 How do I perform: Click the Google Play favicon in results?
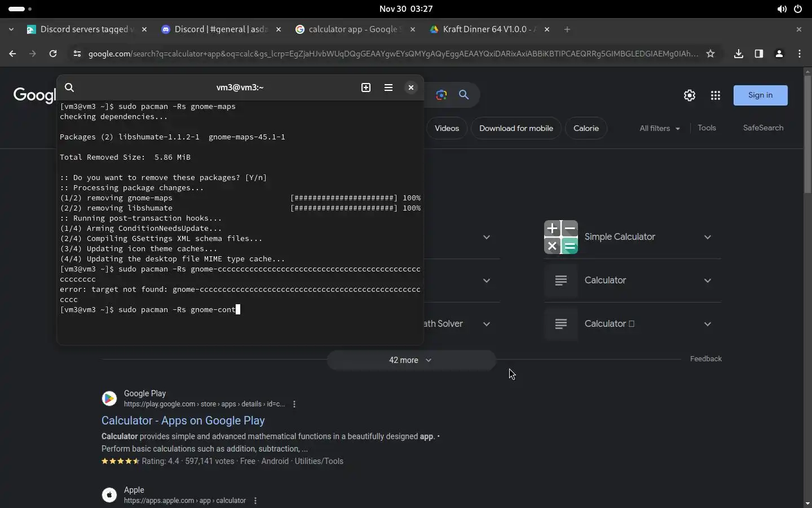tap(109, 398)
